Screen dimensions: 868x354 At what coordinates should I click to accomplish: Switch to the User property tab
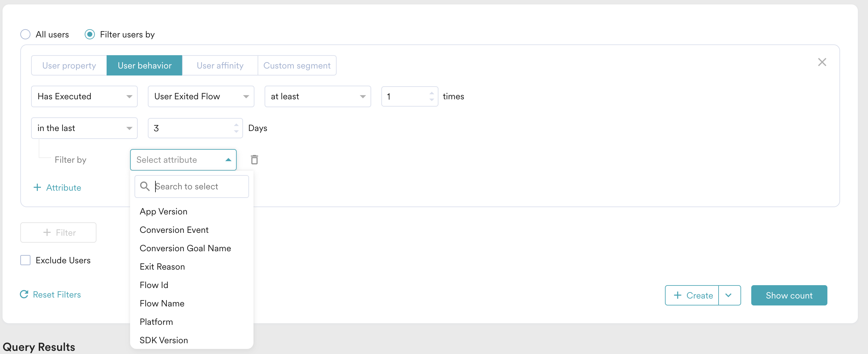(69, 65)
